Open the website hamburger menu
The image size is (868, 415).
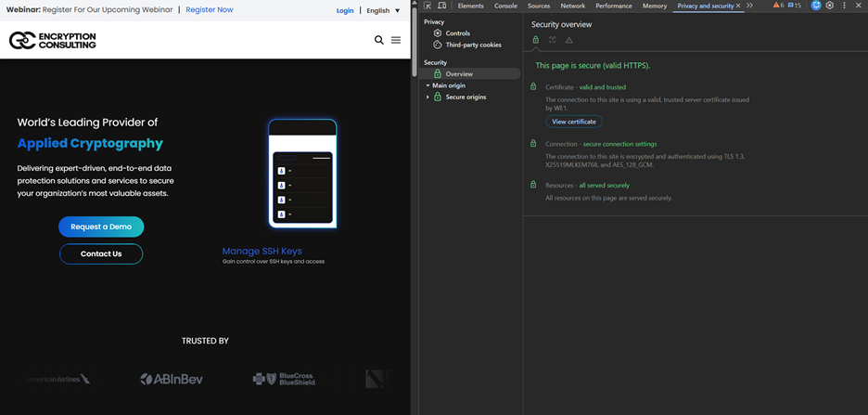[396, 40]
